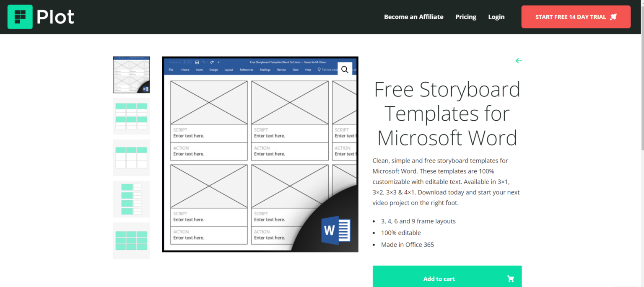Click the Add to cart button
This screenshot has width=644, height=287.
[x=439, y=278]
